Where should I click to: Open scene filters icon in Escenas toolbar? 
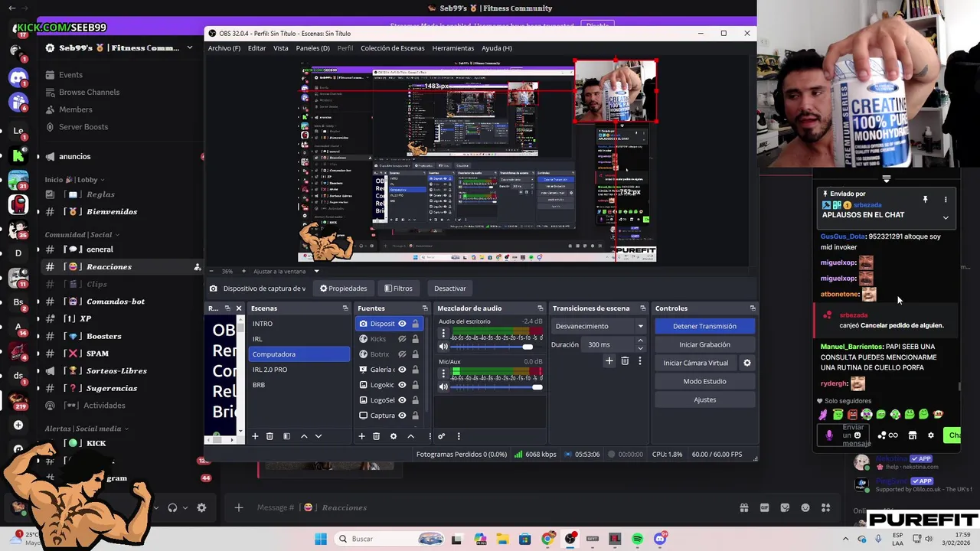click(286, 436)
